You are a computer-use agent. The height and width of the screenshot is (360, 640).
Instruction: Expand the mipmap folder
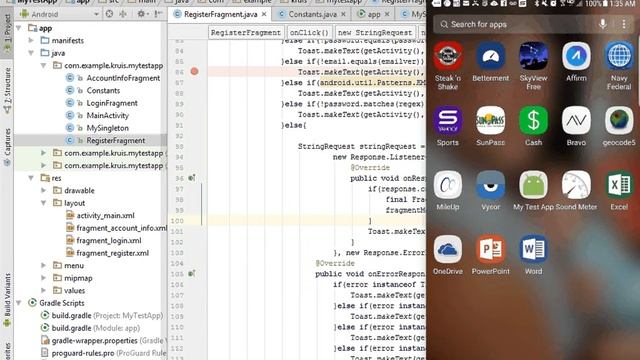pyautogui.click(x=44, y=278)
